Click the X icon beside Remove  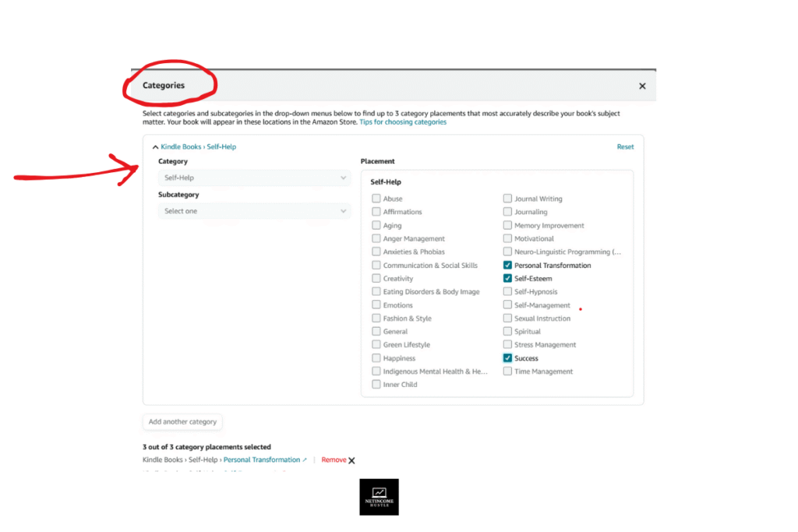coord(351,460)
